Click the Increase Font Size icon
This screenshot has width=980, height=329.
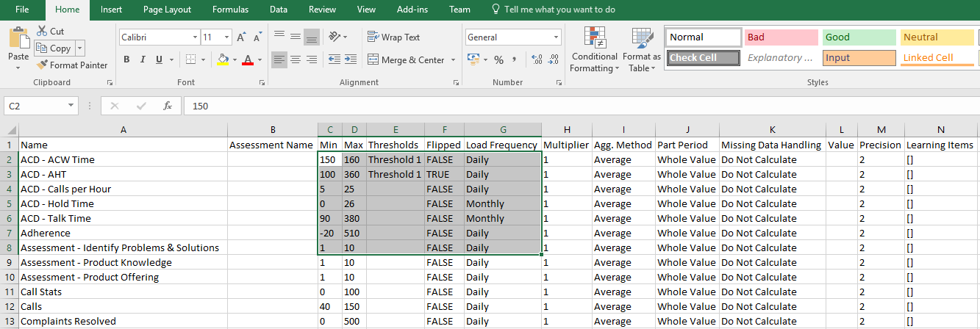[243, 37]
